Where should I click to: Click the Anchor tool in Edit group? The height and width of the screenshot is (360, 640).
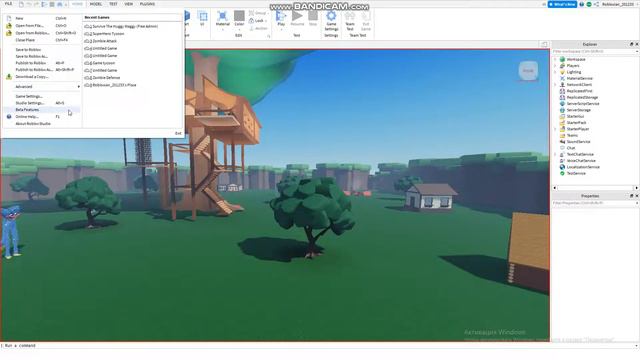258,29
